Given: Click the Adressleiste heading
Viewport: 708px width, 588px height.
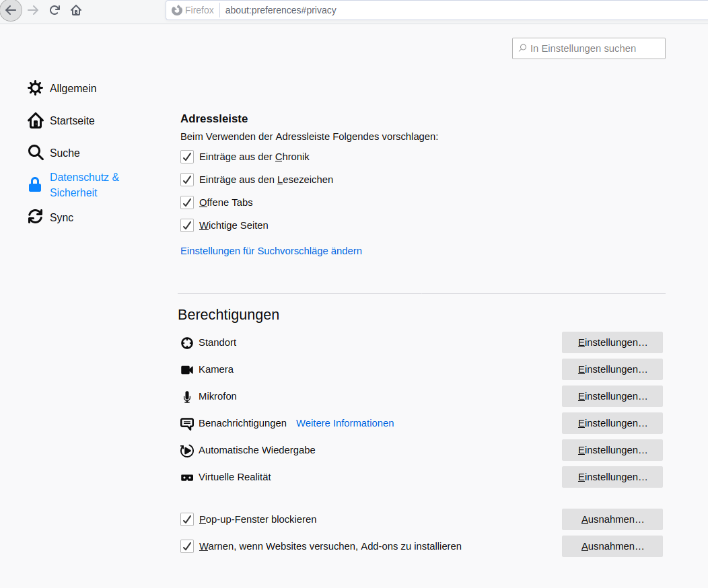Looking at the screenshot, I should click(x=214, y=118).
